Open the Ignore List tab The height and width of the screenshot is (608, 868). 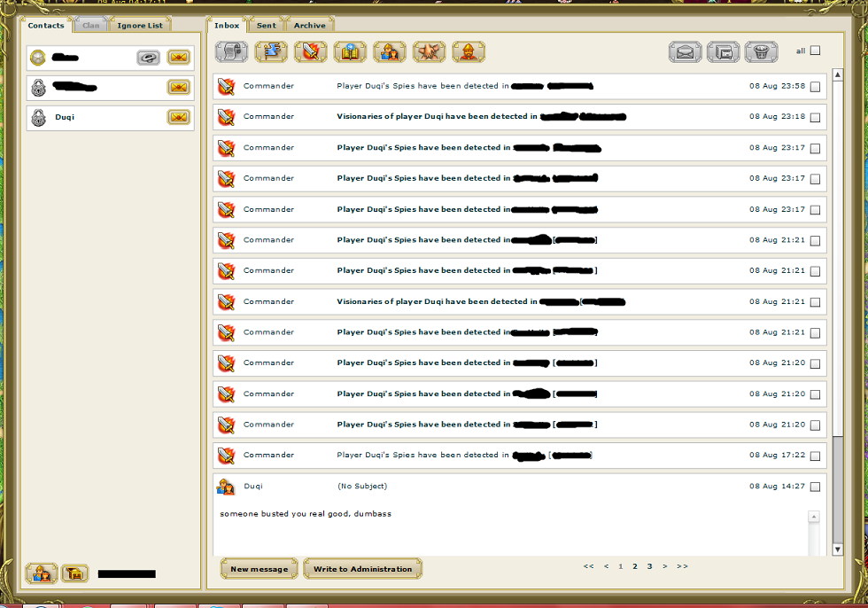[140, 26]
